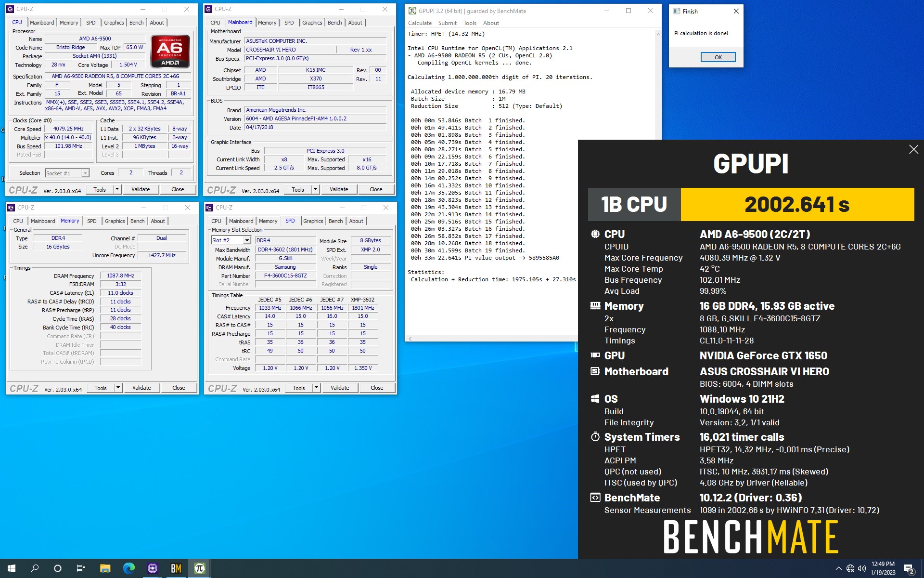
Task: Click Close button in CPU-Z Memory window
Action: click(x=179, y=388)
